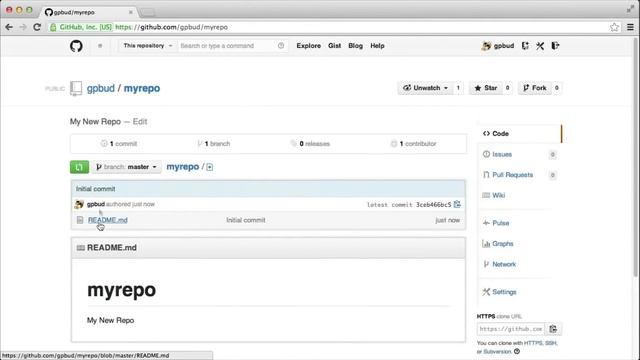640x360 pixels.
Task: Click the GitHub Octocat logo
Action: click(x=76, y=46)
